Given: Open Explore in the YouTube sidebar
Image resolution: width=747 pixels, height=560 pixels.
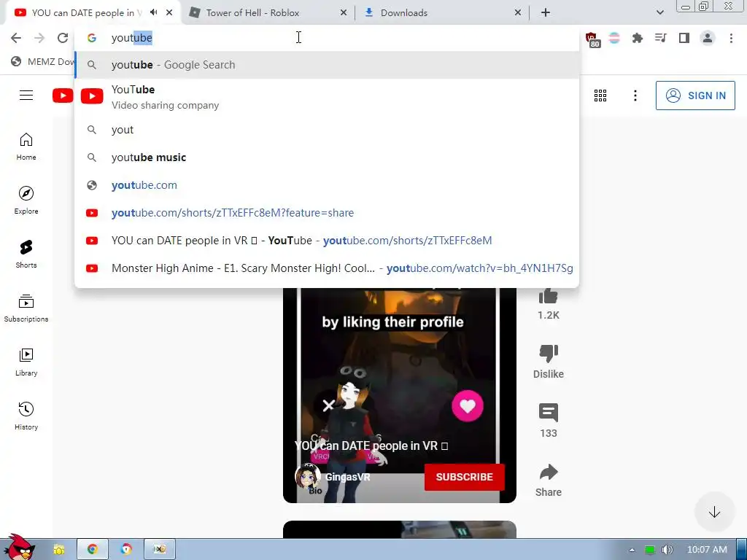Looking at the screenshot, I should (26, 201).
